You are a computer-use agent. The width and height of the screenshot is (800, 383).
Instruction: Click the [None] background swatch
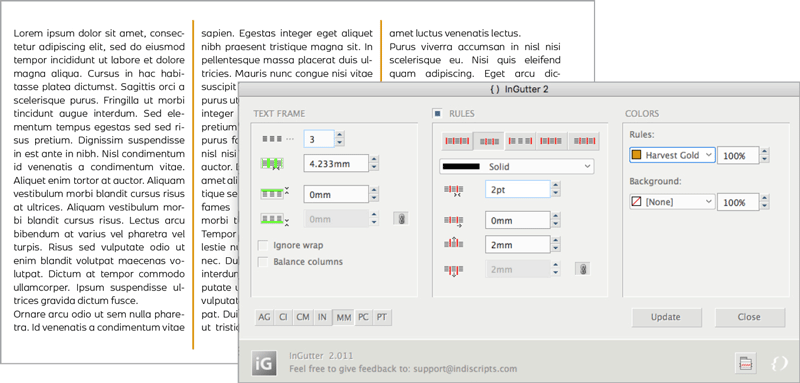pyautogui.click(x=637, y=202)
